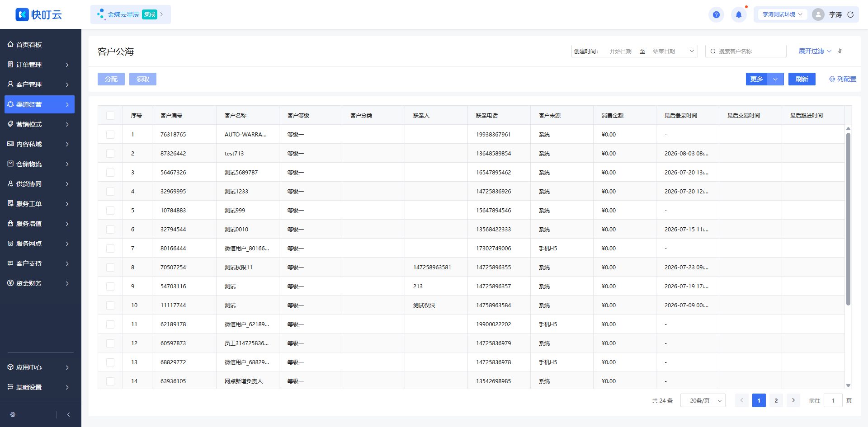Click the 领取 button
The width and height of the screenshot is (868, 427).
pos(143,79)
